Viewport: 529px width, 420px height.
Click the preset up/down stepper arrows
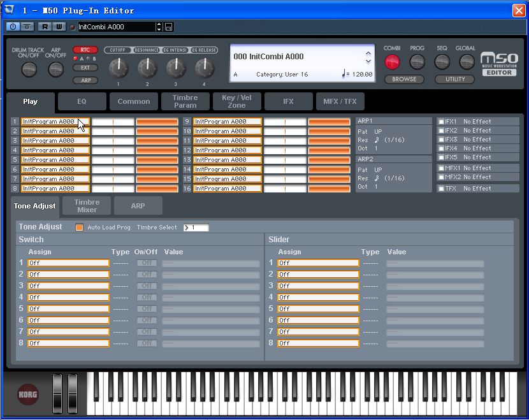coord(159,27)
